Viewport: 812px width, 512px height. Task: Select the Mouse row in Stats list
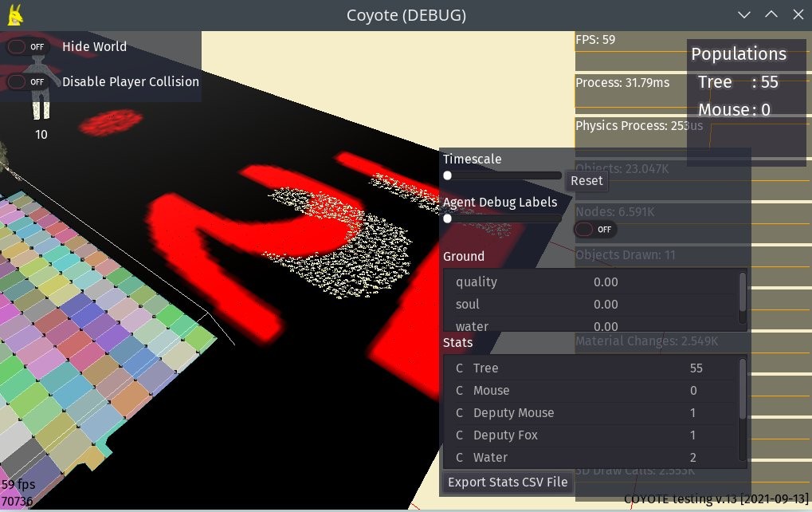[592, 390]
